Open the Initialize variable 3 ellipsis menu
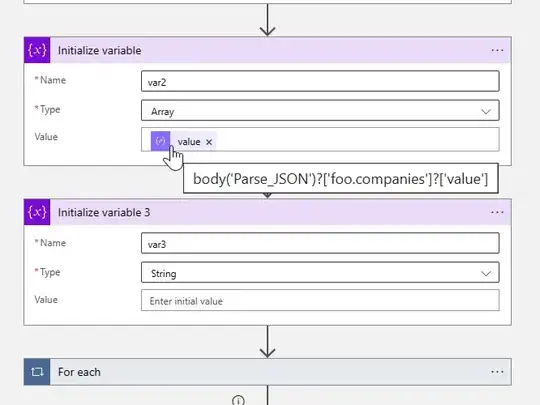540x405 pixels. click(497, 212)
